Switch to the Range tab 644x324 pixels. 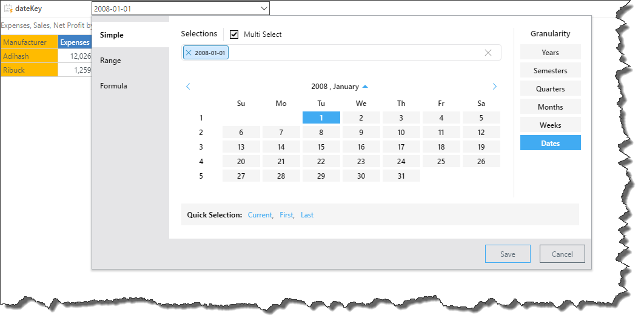[110, 61]
